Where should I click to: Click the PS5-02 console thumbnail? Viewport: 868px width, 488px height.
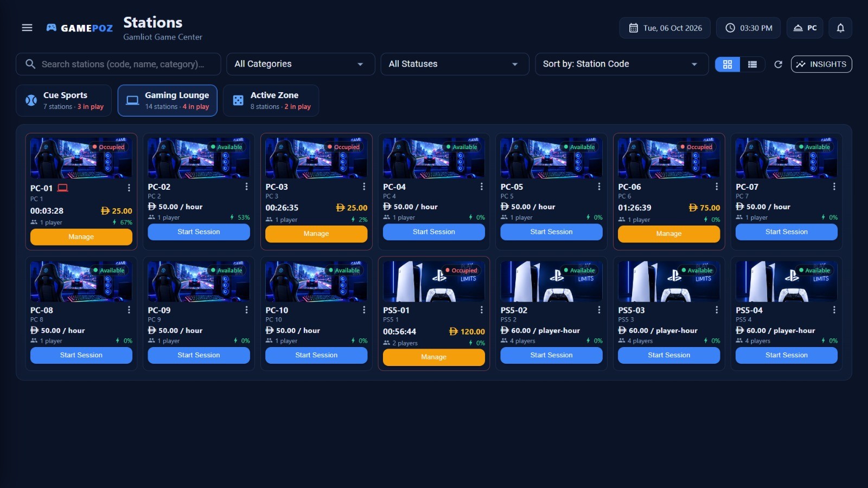click(551, 281)
